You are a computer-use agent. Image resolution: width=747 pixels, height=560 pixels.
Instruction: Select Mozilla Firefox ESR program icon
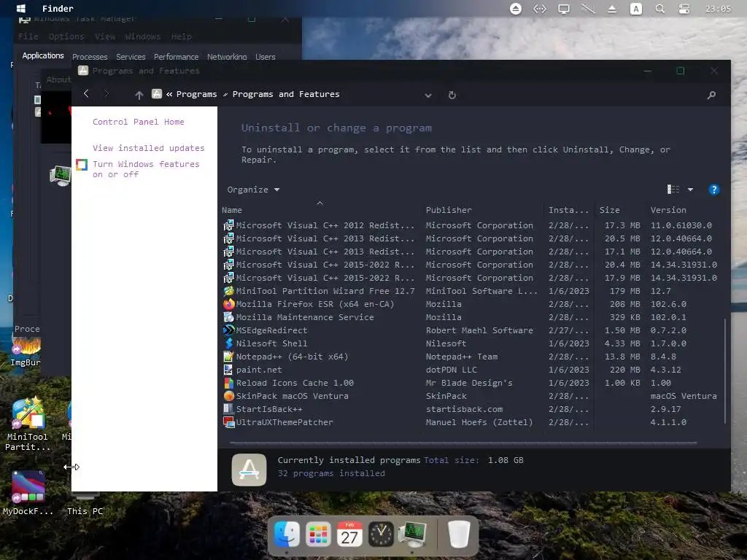228,304
